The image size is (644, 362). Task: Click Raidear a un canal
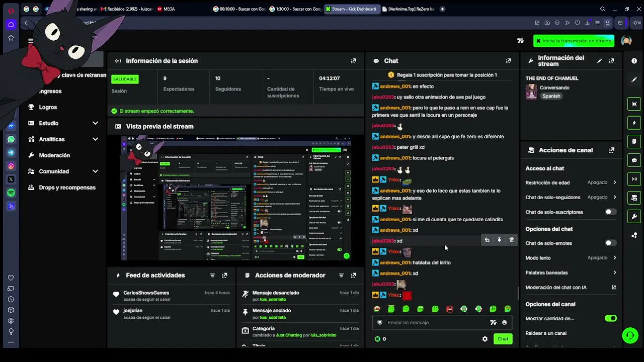click(546, 333)
